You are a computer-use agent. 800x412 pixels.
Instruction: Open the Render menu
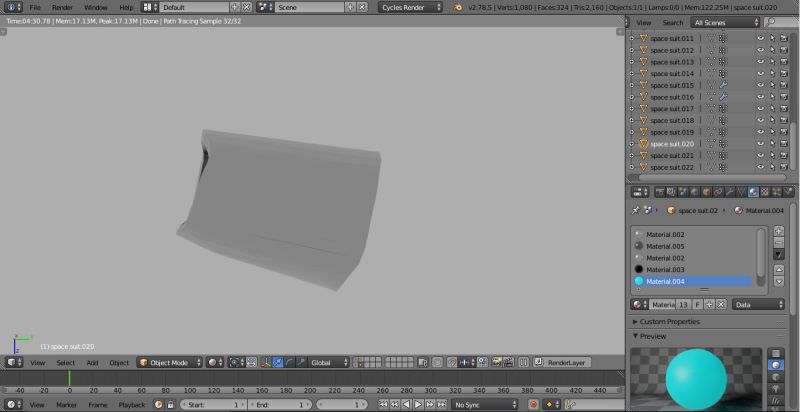(x=62, y=7)
